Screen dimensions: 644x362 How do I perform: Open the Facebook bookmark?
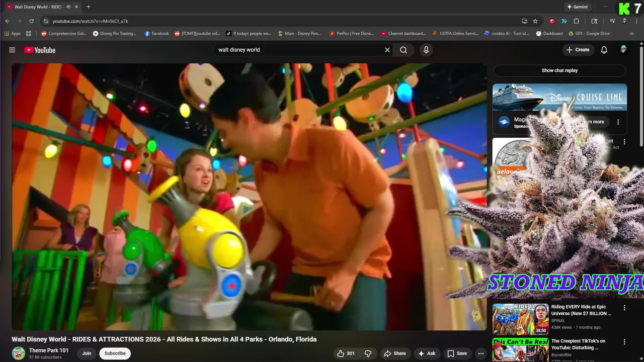point(156,34)
